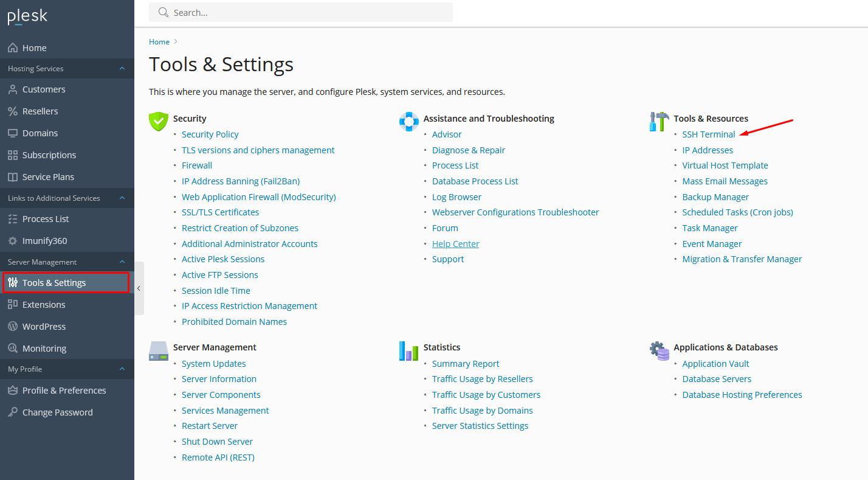This screenshot has height=480, width=868.
Task: Open the Diagnose & Repair link
Action: 469,150
